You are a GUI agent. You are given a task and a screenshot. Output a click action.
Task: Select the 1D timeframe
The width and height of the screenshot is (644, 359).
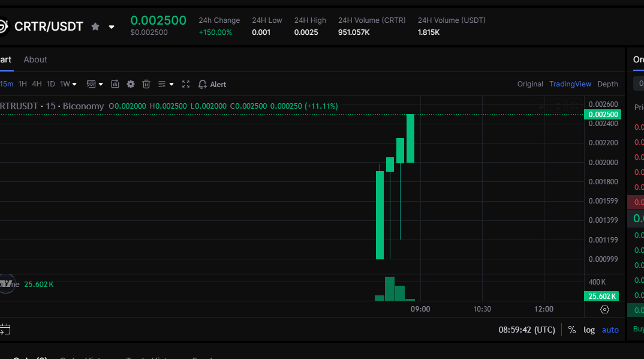[x=50, y=84]
